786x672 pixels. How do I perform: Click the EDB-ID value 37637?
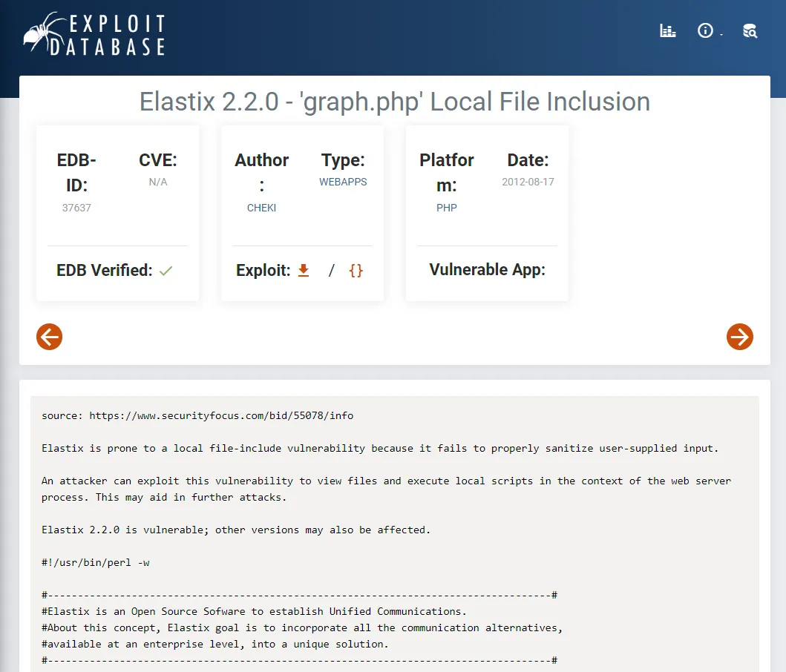point(76,208)
